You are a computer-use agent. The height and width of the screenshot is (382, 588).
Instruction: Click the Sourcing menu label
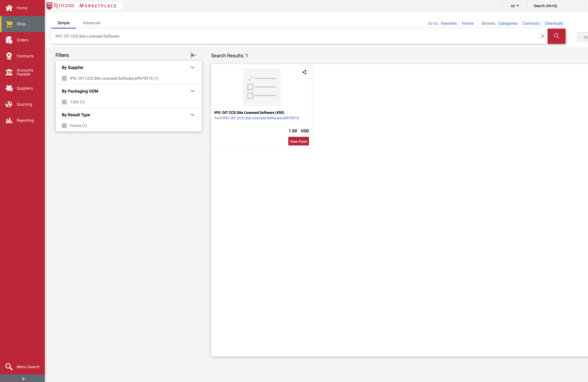(x=24, y=104)
